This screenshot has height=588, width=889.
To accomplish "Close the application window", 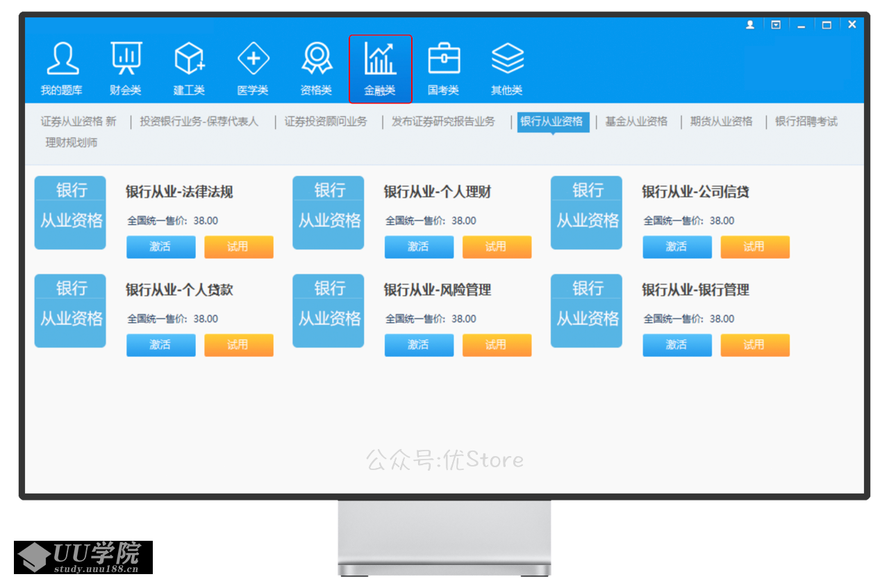I will point(852,24).
